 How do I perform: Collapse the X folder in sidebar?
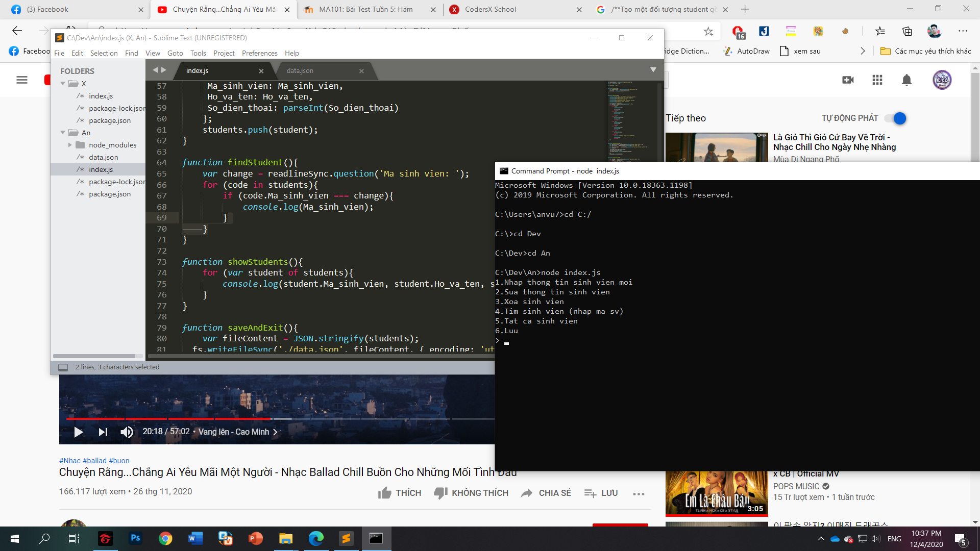[63, 84]
